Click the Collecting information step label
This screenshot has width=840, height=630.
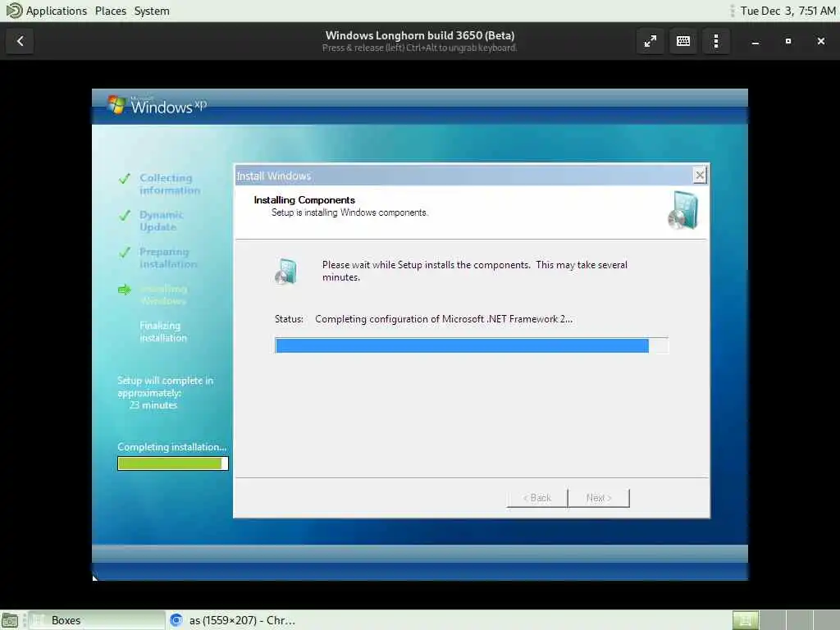(x=169, y=184)
